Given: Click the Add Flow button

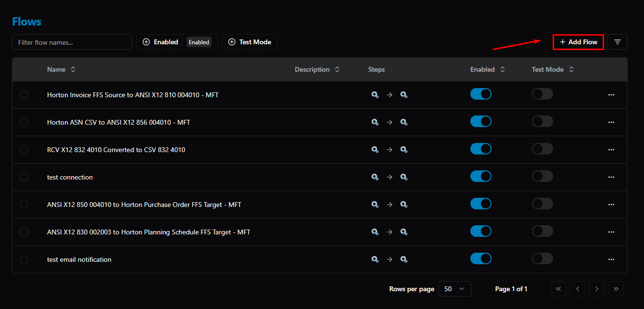Looking at the screenshot, I should (x=578, y=42).
